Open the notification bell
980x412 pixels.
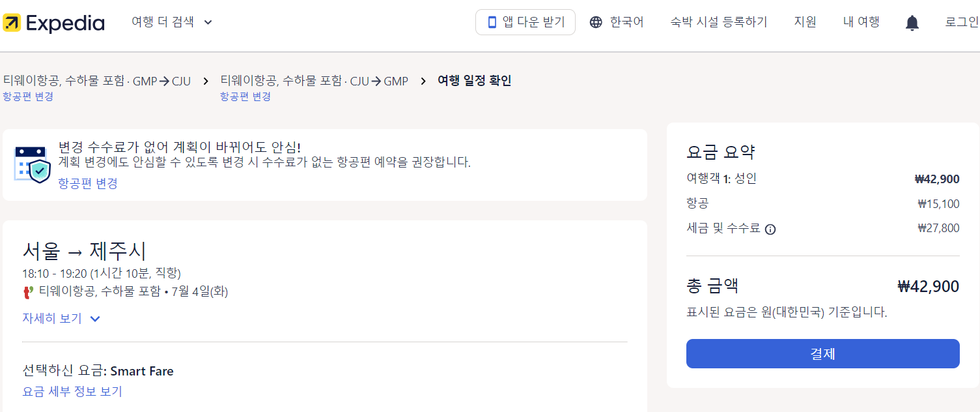click(x=912, y=22)
